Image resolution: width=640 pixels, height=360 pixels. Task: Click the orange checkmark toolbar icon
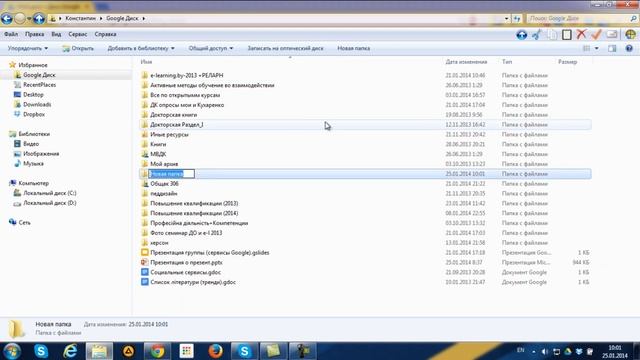(x=596, y=34)
